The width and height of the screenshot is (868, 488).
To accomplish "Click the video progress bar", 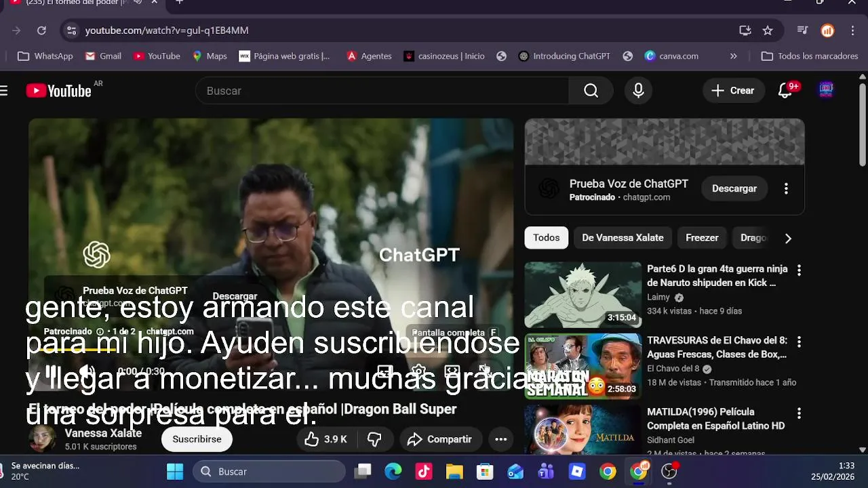I will coord(271,350).
